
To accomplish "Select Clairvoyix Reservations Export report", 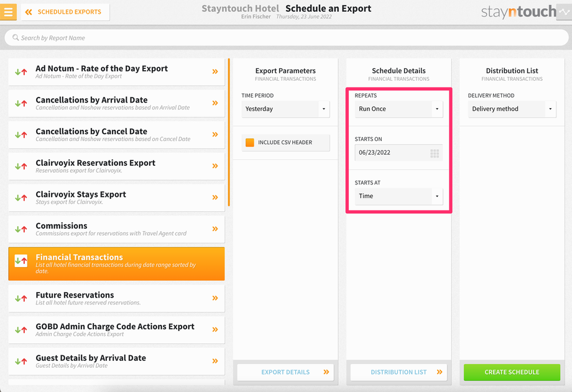I will (x=116, y=166).
